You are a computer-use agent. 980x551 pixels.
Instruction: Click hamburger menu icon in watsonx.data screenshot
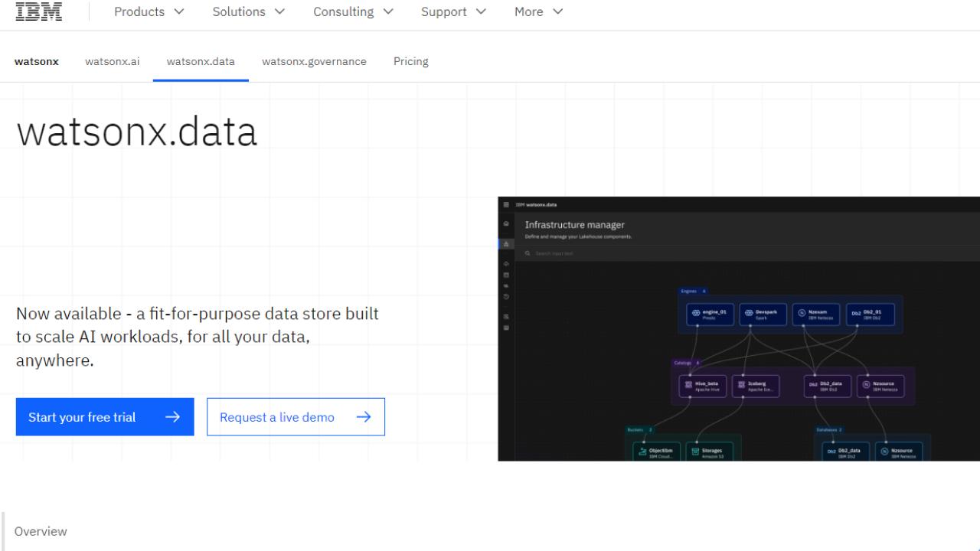coord(506,205)
